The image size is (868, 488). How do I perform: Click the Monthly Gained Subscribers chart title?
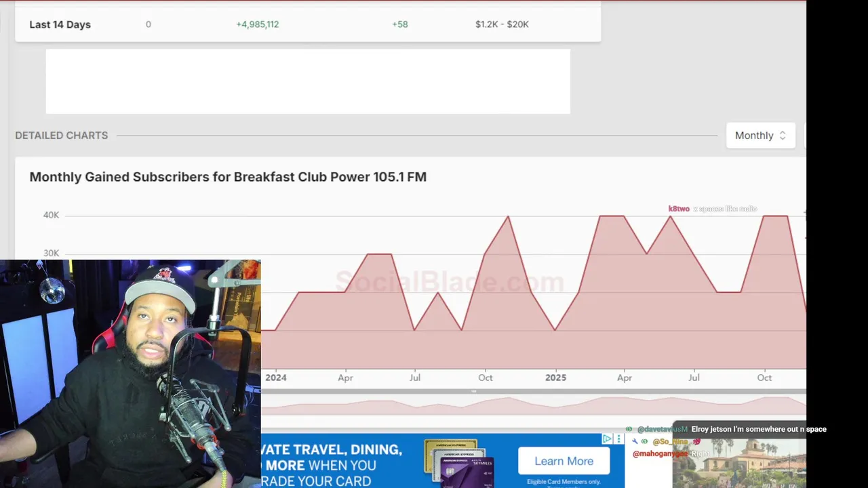[x=228, y=177]
